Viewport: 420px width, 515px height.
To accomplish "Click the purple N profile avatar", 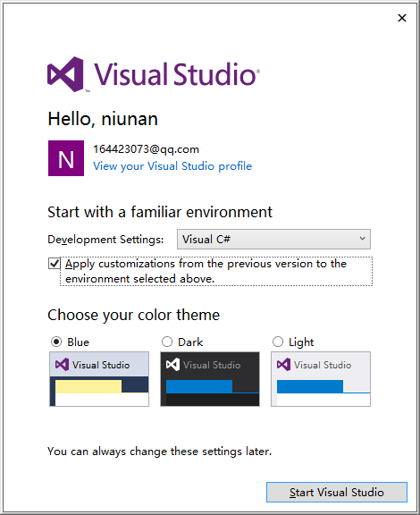I will pos(66,158).
